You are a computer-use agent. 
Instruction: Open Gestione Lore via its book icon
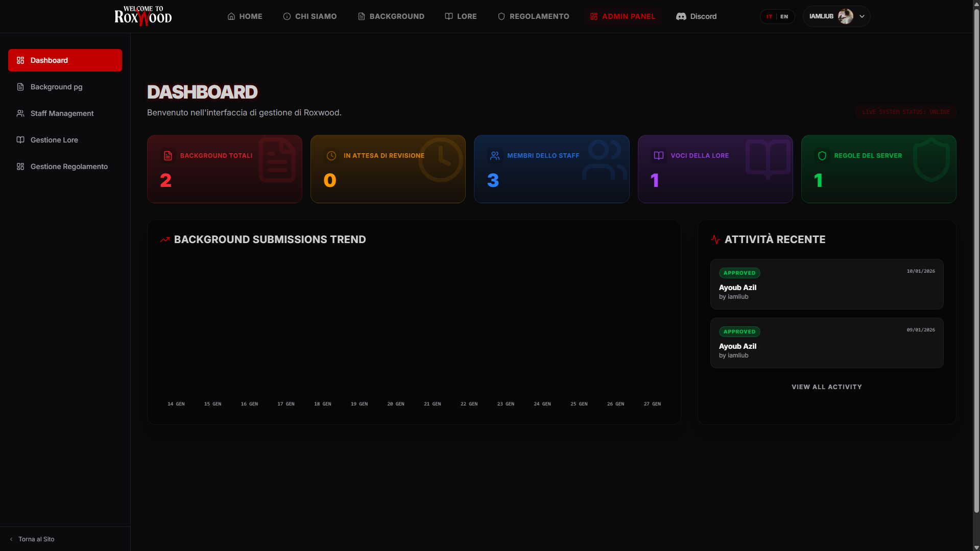20,140
